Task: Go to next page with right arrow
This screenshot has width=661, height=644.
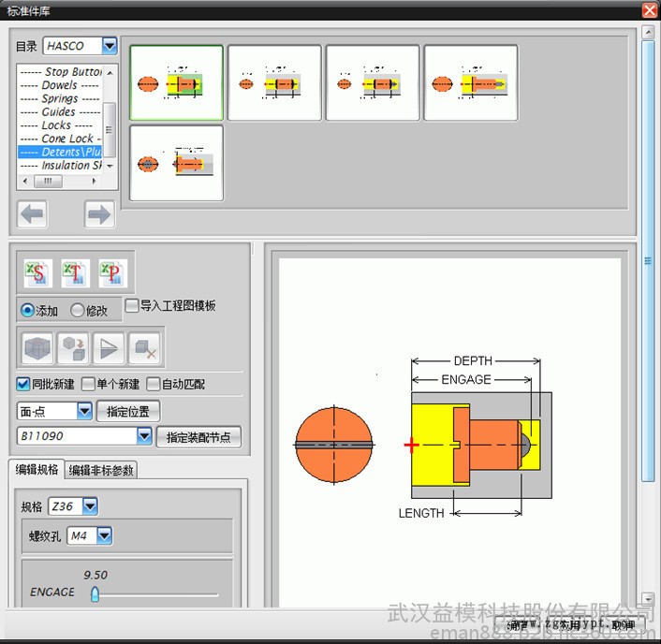Action: coord(99,214)
